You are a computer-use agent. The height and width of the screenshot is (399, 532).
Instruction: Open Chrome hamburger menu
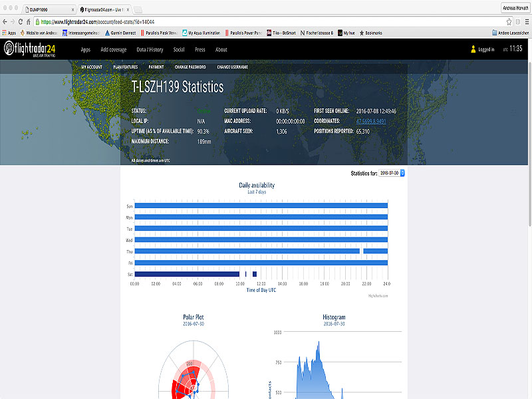(527, 22)
